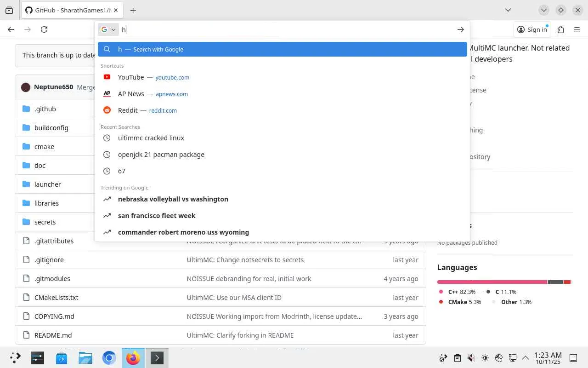Select recent search "ultimmc cracked linux"
The height and width of the screenshot is (368, 588).
click(x=283, y=138)
